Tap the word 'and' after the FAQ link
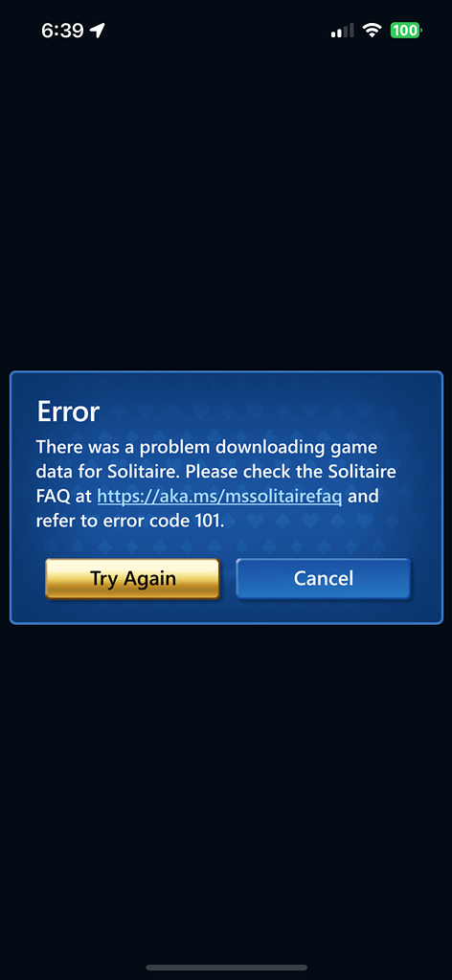 (x=363, y=497)
